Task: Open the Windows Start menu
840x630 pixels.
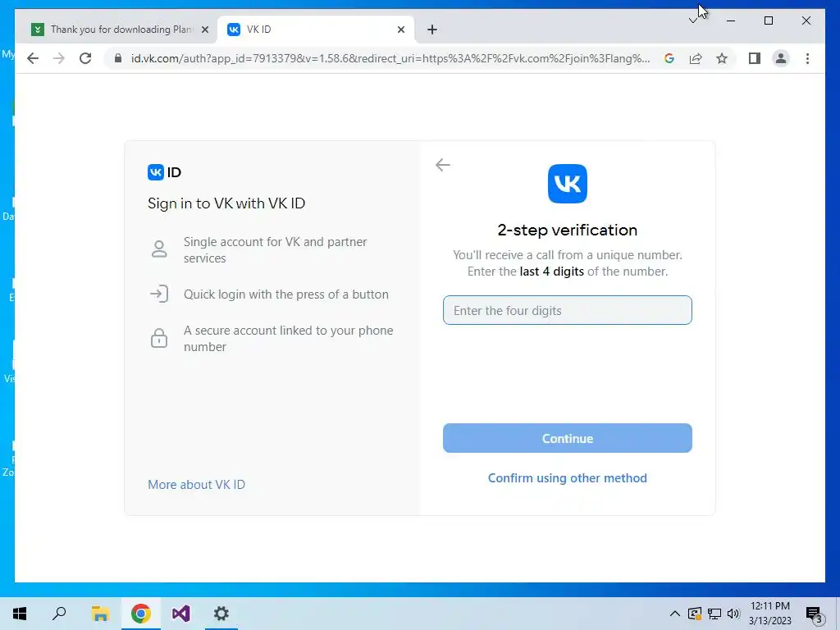Action: (x=20, y=614)
